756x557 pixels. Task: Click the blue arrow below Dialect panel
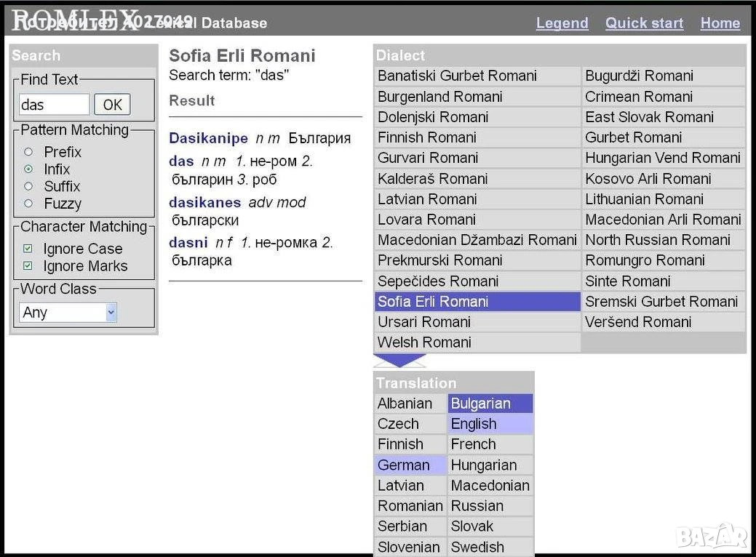pos(399,361)
